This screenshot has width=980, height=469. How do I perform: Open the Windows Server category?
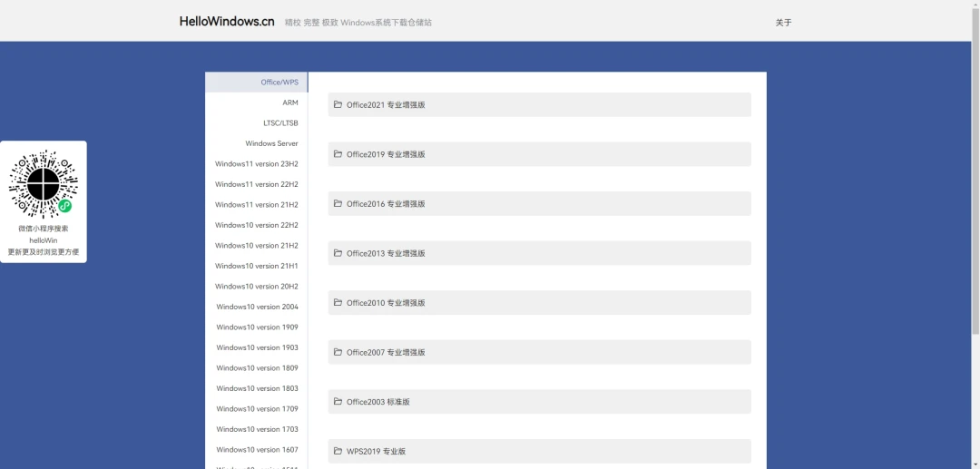256,143
